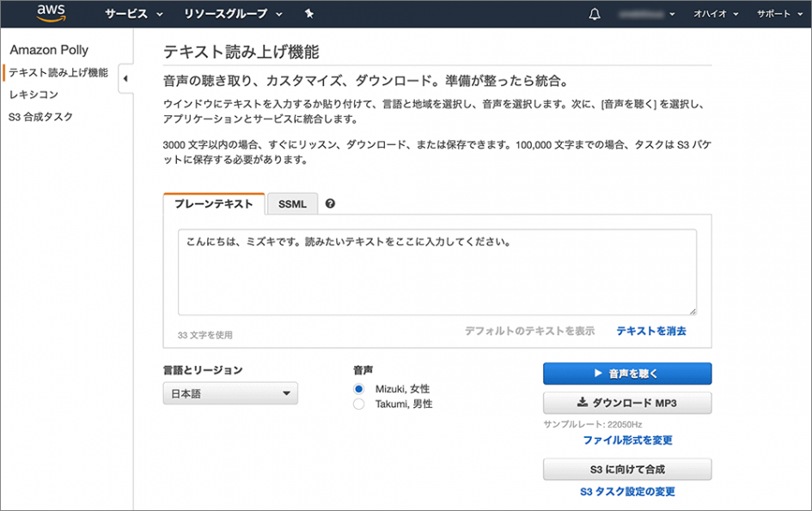Click the テキストを消去 link
The height and width of the screenshot is (511, 812).
[651, 331]
